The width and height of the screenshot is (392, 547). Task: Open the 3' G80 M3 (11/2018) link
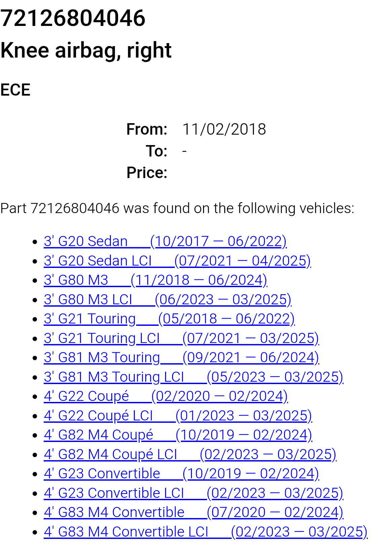pyautogui.click(x=155, y=280)
